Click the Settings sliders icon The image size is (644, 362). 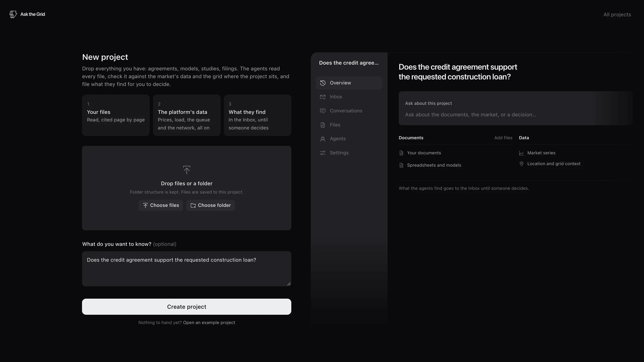click(323, 153)
